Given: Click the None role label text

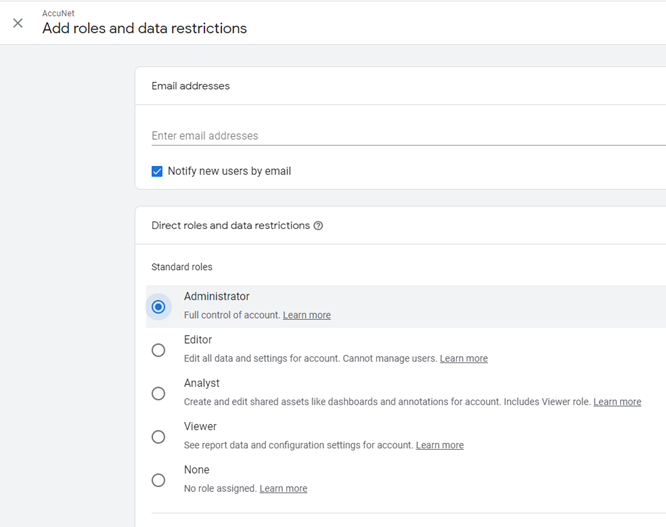Looking at the screenshot, I should pos(197,470).
